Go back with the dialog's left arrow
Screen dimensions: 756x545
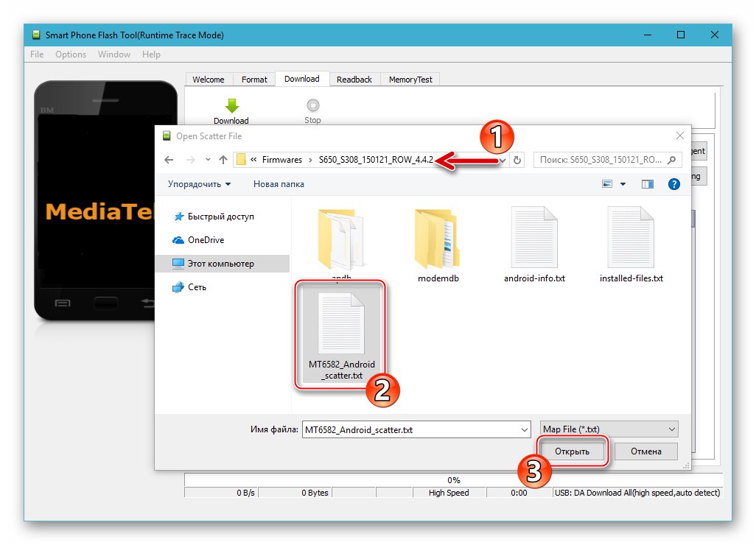169,160
